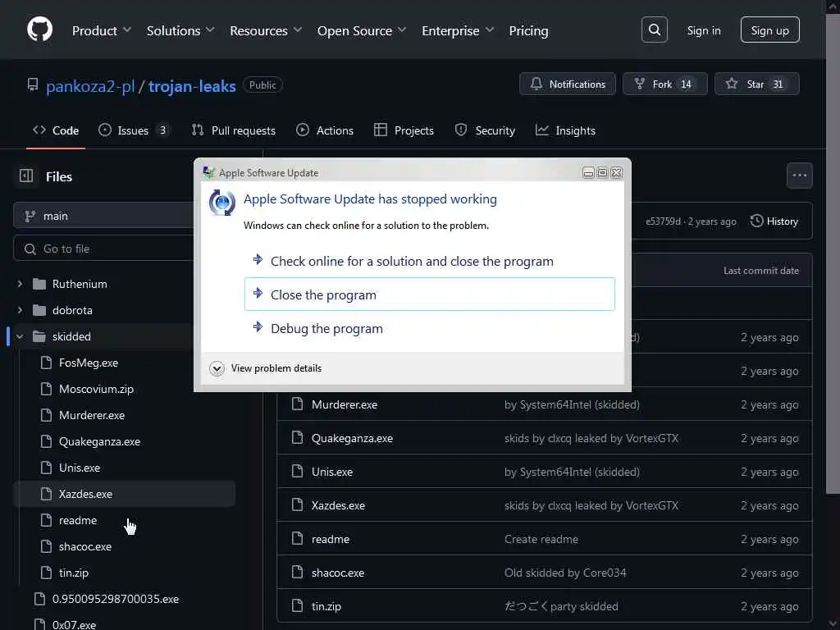Choose Close the program in dialog
This screenshot has height=630, width=840.
(x=429, y=294)
